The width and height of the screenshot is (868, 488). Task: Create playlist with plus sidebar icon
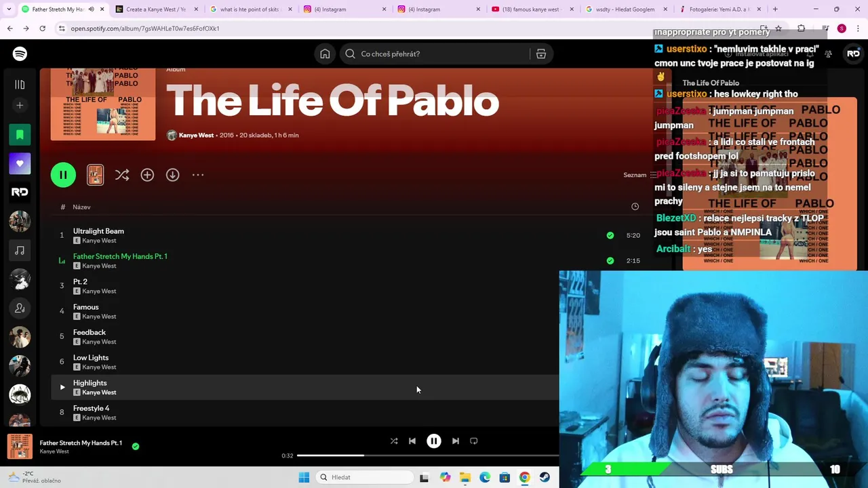[20, 105]
